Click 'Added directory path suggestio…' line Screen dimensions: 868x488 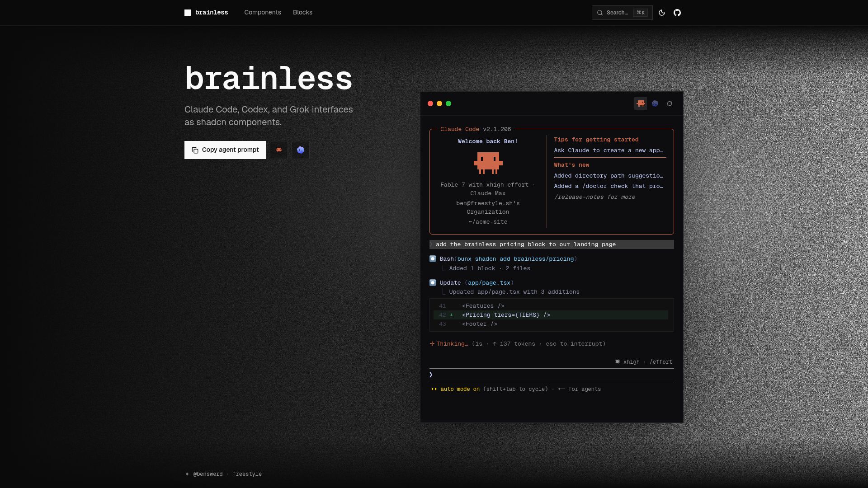click(x=609, y=176)
